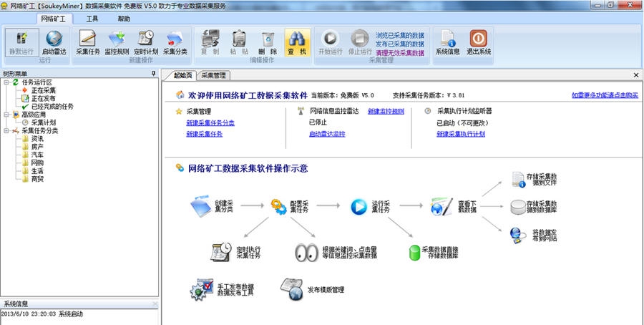The image size is (644, 325).
Task: Click the 创建采集分类 diagram icon
Action: point(201,206)
